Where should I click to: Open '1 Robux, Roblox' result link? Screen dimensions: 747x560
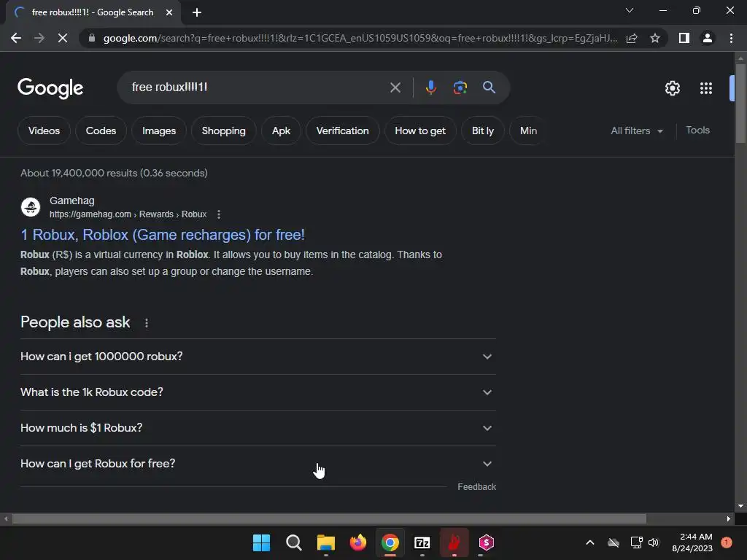tap(163, 235)
